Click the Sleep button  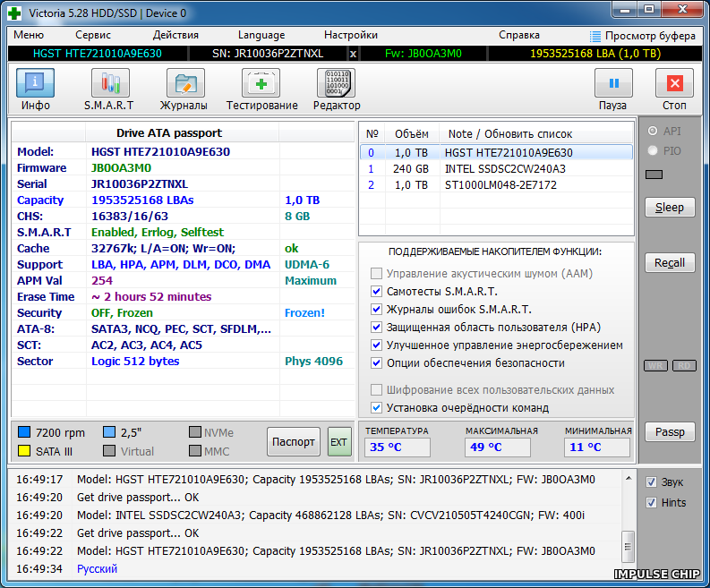coord(670,208)
